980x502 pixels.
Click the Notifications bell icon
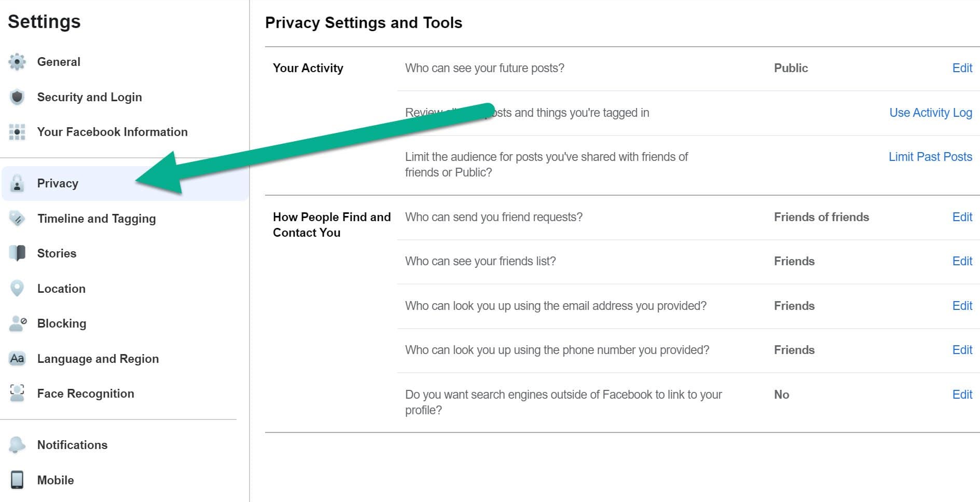(x=17, y=445)
